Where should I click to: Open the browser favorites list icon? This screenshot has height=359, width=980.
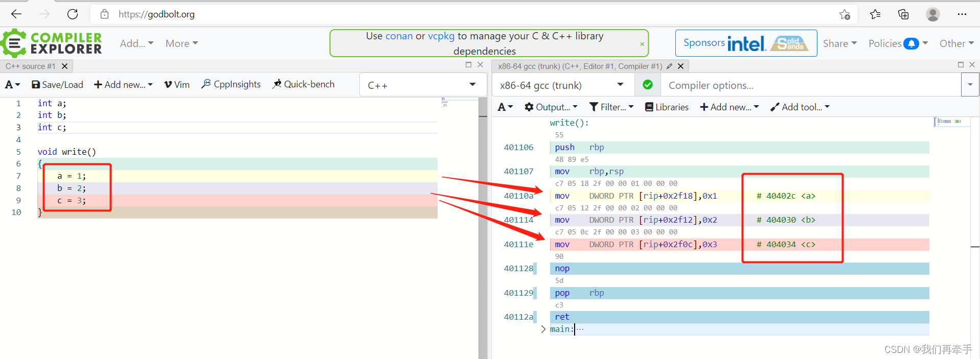pos(875,14)
